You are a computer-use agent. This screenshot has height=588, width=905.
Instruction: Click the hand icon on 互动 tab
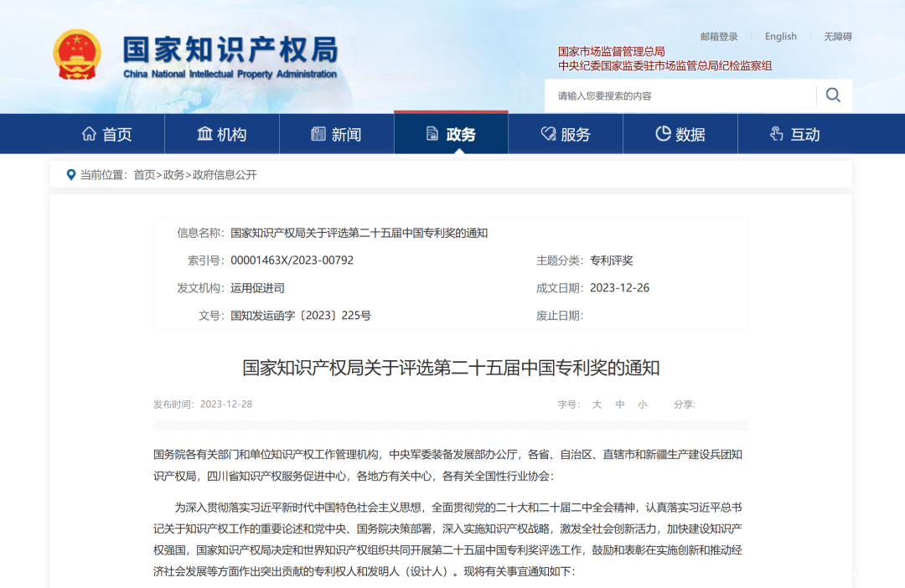point(775,132)
